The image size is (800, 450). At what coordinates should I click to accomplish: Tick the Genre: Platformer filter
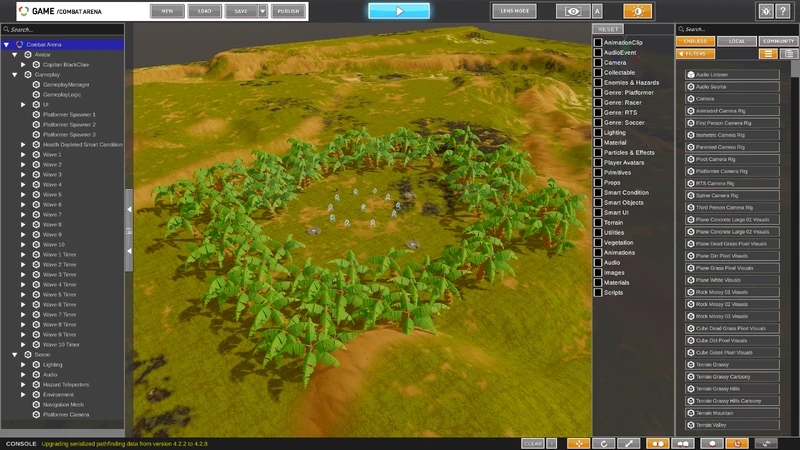pos(598,92)
